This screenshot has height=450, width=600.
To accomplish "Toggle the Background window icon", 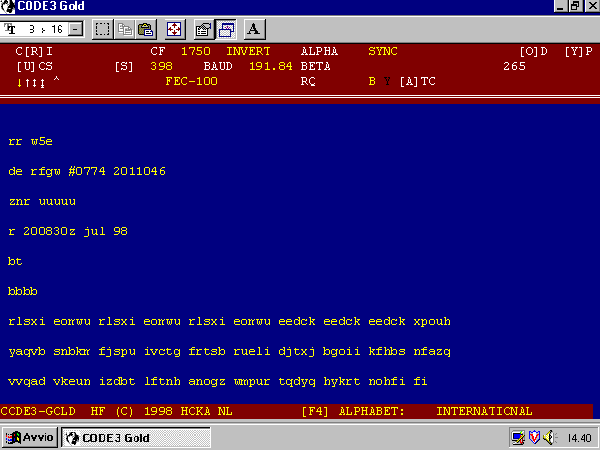I will (225, 28).
